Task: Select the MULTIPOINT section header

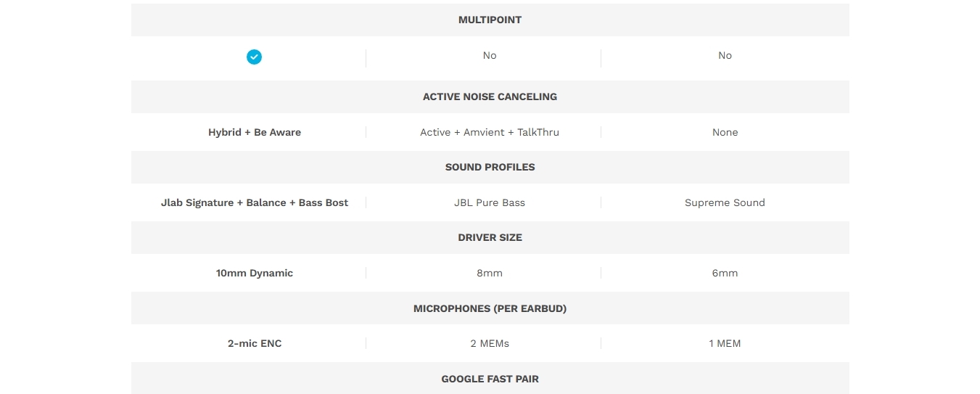Action: pyautogui.click(x=490, y=20)
